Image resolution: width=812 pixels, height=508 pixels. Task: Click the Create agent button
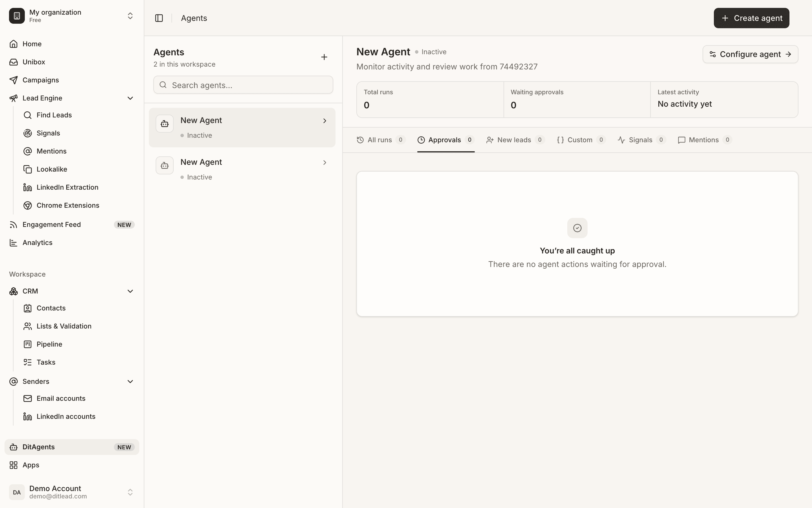pos(751,18)
